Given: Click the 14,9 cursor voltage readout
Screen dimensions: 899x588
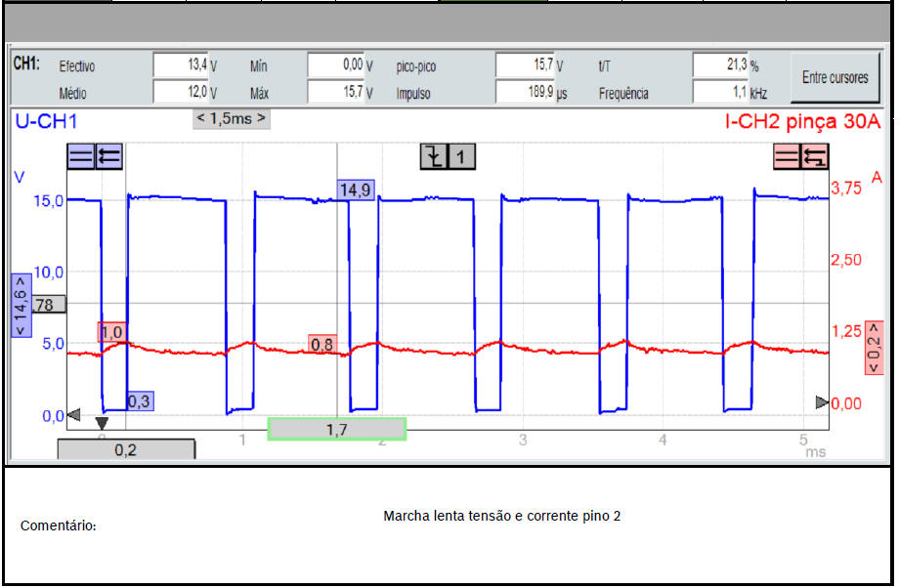Looking at the screenshot, I should pos(357,189).
